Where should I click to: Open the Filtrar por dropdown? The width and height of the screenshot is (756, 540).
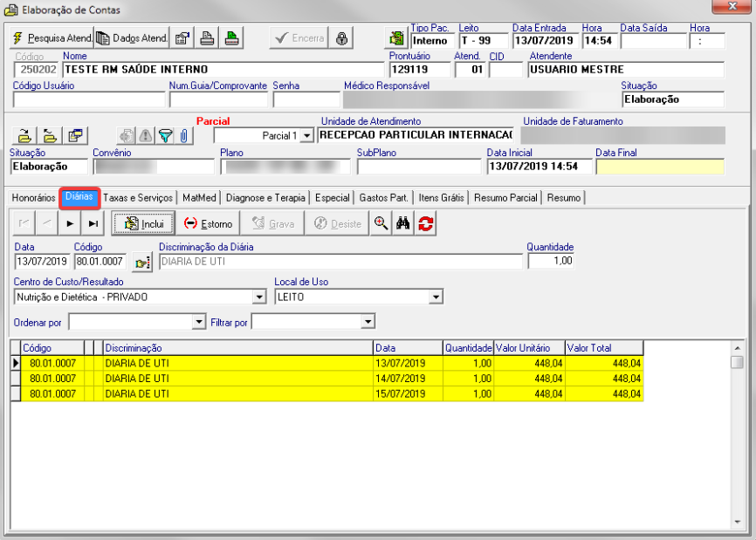point(368,321)
